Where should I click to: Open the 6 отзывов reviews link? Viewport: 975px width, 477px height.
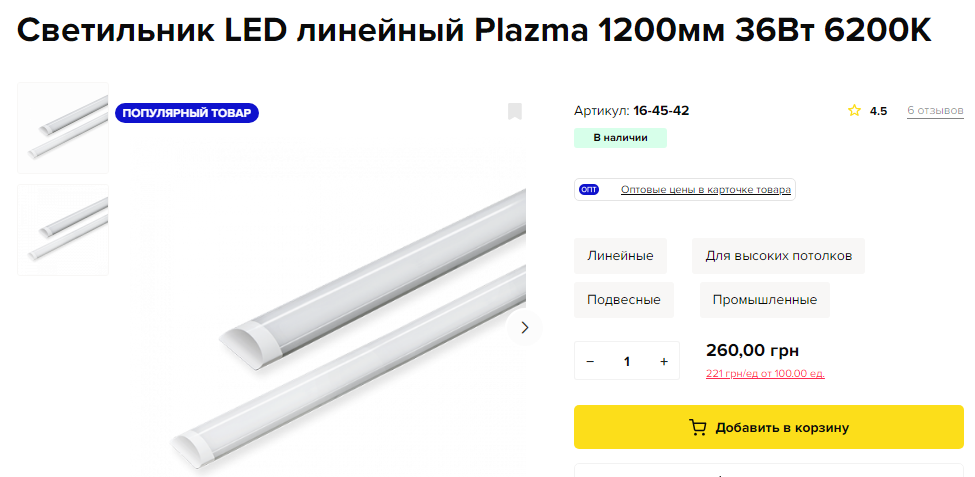pyautogui.click(x=935, y=110)
